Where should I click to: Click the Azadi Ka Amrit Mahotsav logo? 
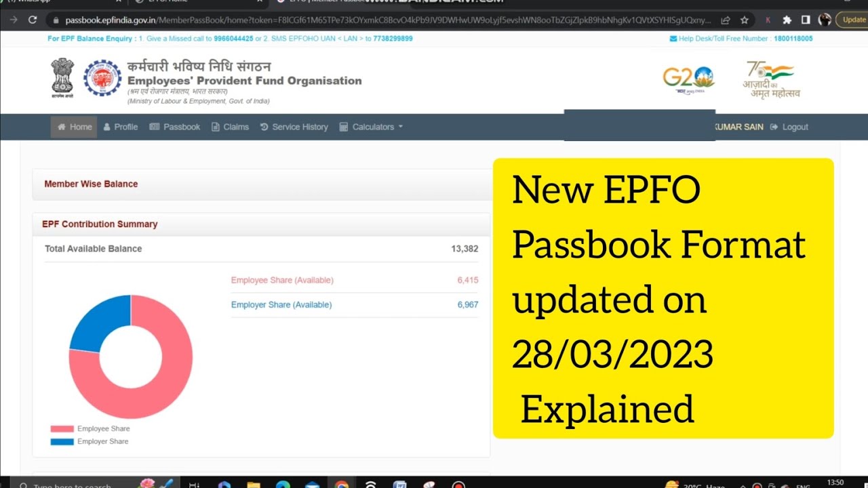[x=771, y=79]
